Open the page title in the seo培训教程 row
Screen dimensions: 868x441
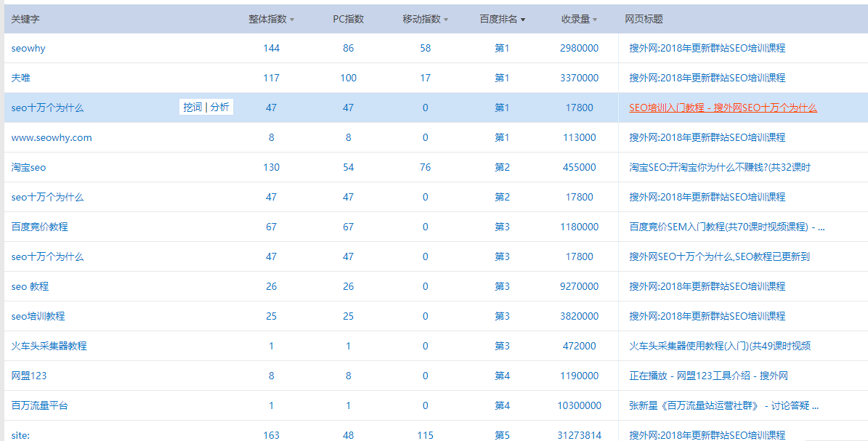point(707,316)
